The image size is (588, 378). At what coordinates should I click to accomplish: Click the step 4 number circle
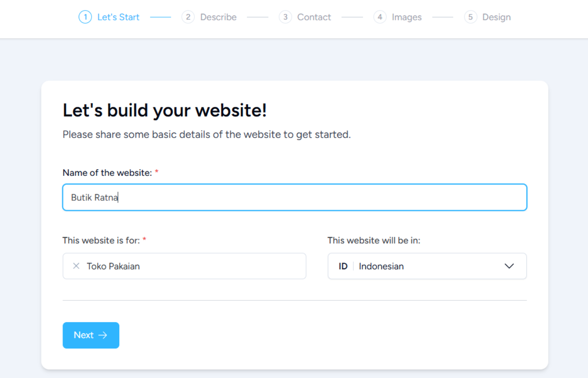(x=380, y=17)
